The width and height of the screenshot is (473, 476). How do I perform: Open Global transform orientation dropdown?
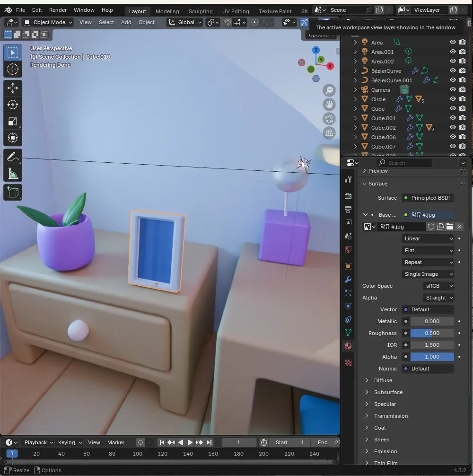pos(185,22)
